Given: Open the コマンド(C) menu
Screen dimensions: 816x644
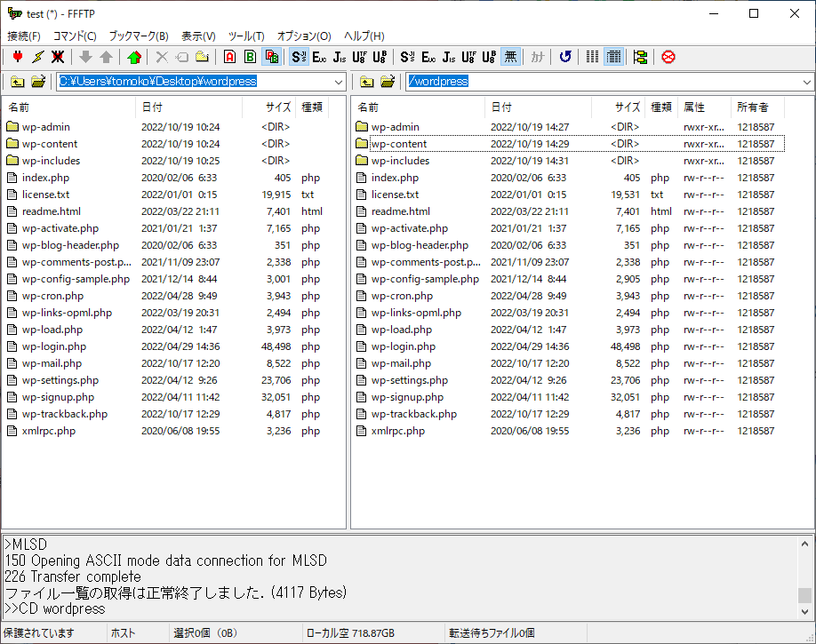Looking at the screenshot, I should (75, 36).
